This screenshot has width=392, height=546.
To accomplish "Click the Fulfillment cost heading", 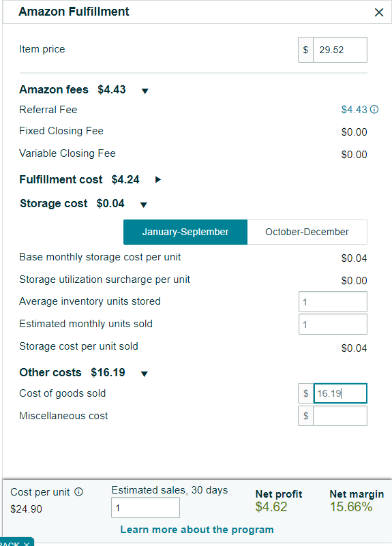I will (x=61, y=179).
